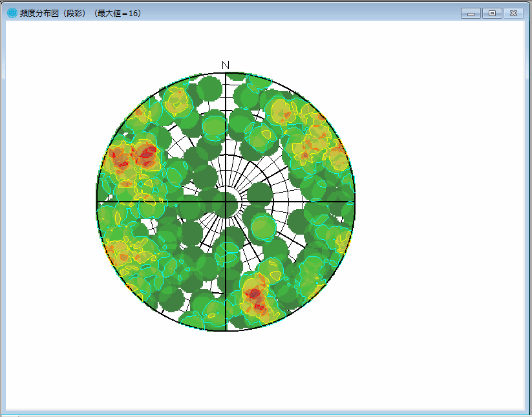Close the 頻度分布図 window

point(513,14)
